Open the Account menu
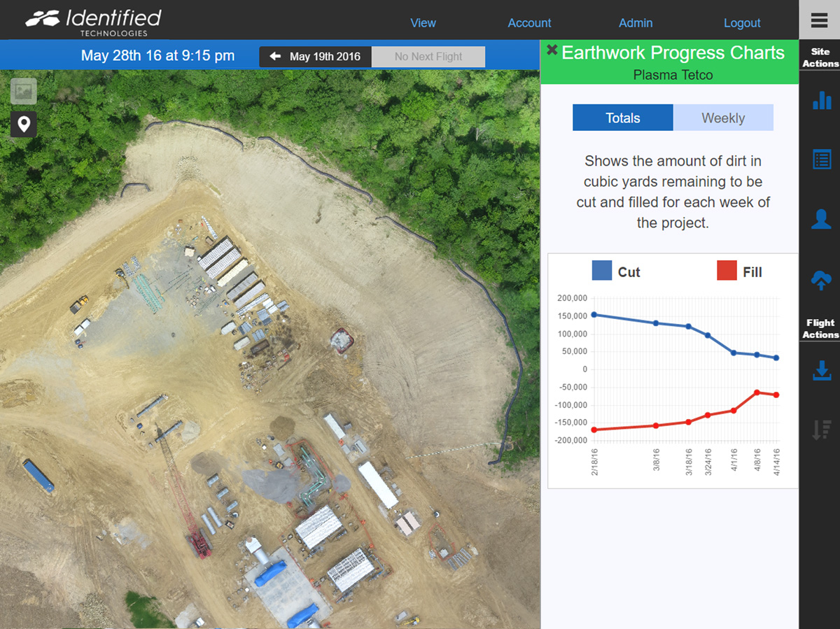The height and width of the screenshot is (629, 840). coord(529,23)
